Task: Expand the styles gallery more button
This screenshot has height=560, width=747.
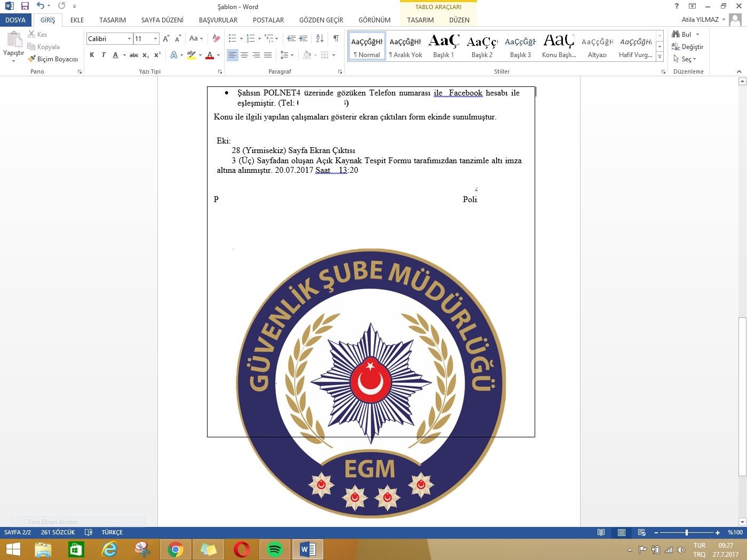Action: 660,57
